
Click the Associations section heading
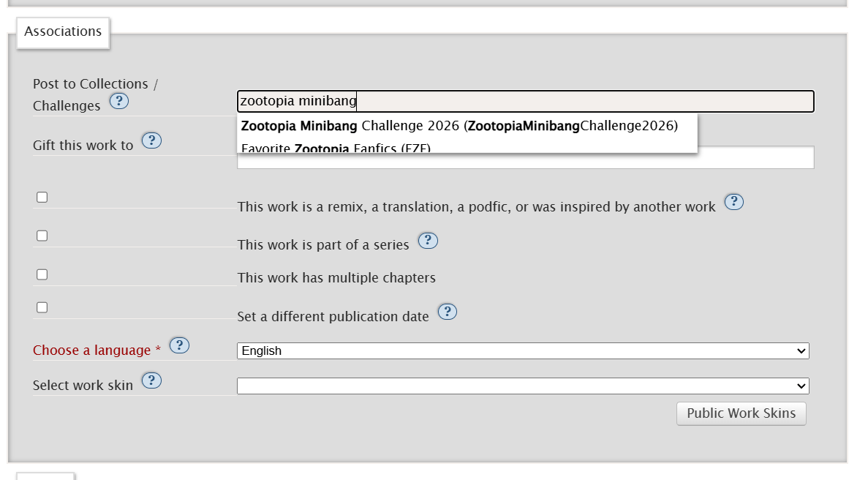point(63,32)
